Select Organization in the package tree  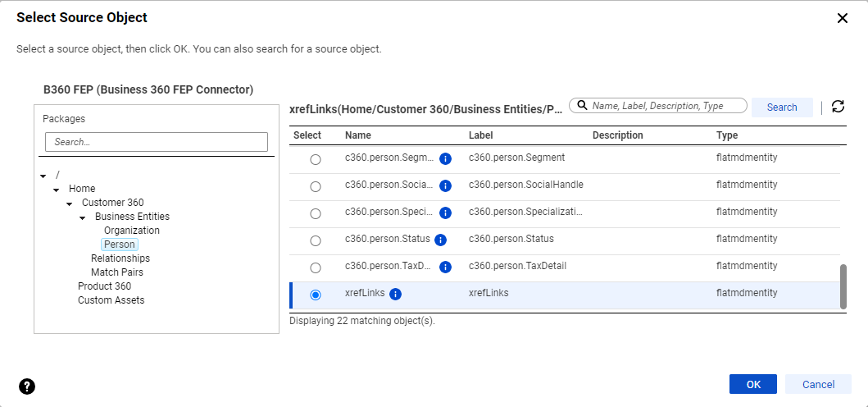(x=132, y=230)
